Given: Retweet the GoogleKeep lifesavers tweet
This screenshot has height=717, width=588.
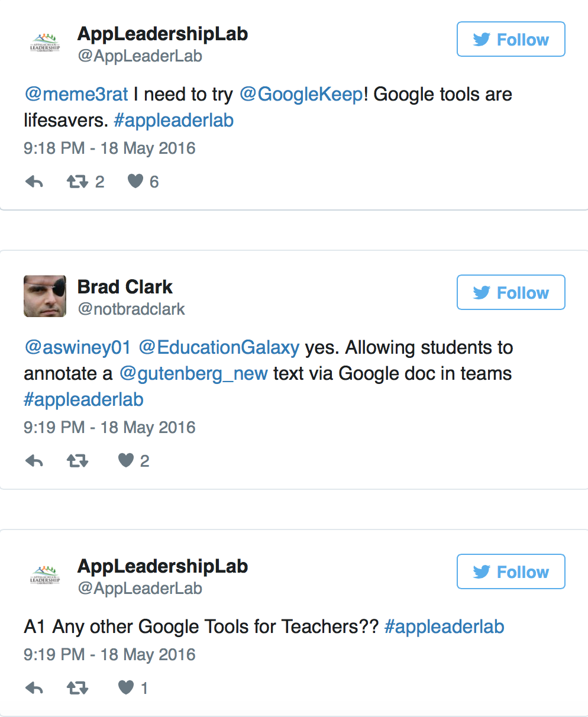Looking at the screenshot, I should point(77,182).
